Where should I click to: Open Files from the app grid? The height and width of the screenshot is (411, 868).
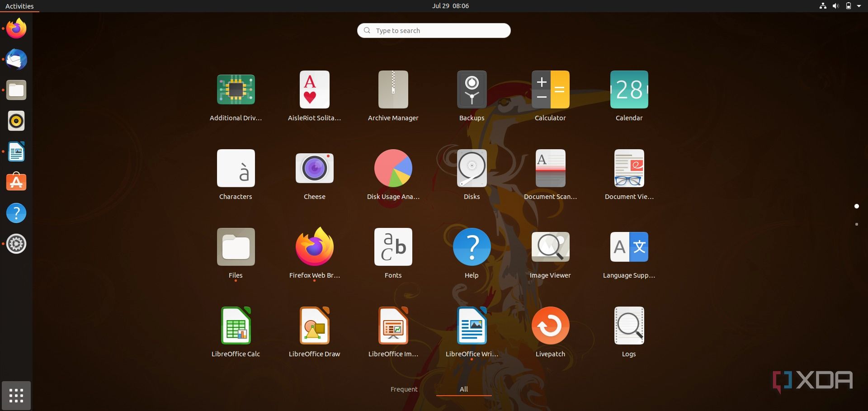point(236,247)
